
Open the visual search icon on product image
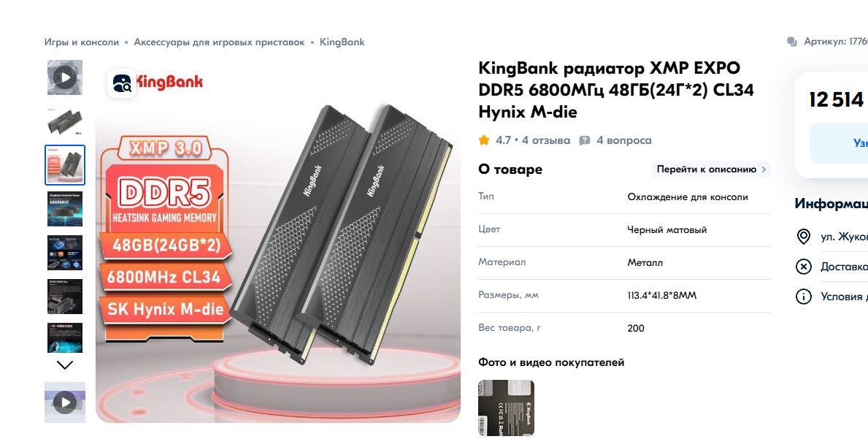pyautogui.click(x=122, y=83)
